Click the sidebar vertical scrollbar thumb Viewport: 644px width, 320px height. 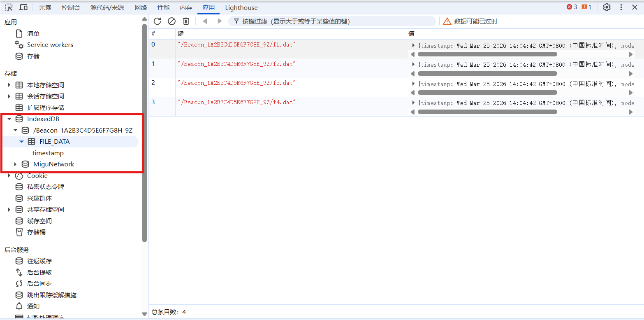click(144, 133)
